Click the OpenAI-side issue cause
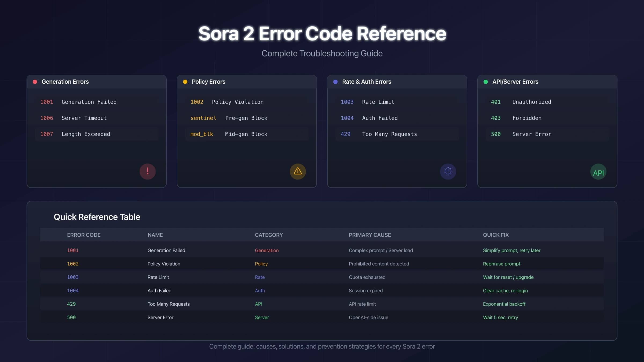Image resolution: width=644 pixels, height=362 pixels. (368, 317)
